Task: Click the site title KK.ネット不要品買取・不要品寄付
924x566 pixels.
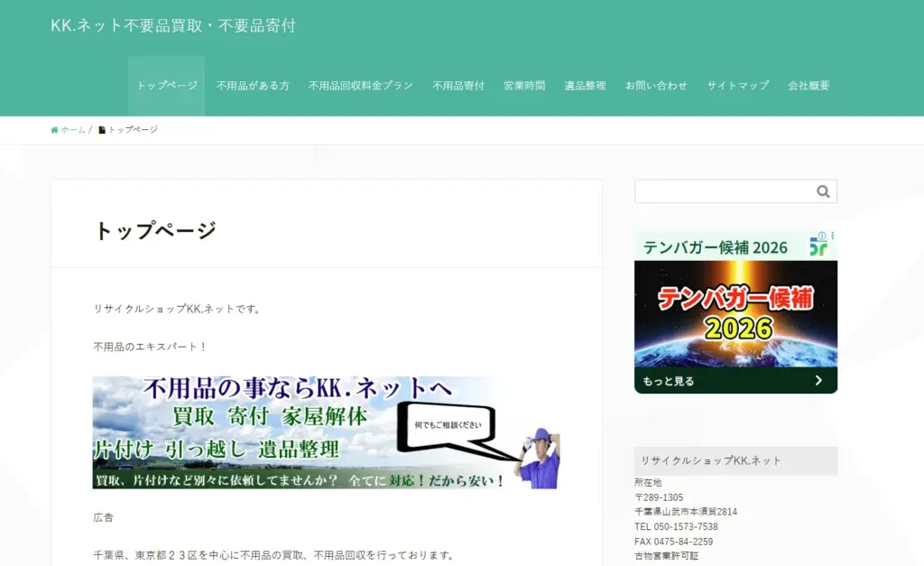Action: (x=173, y=25)
